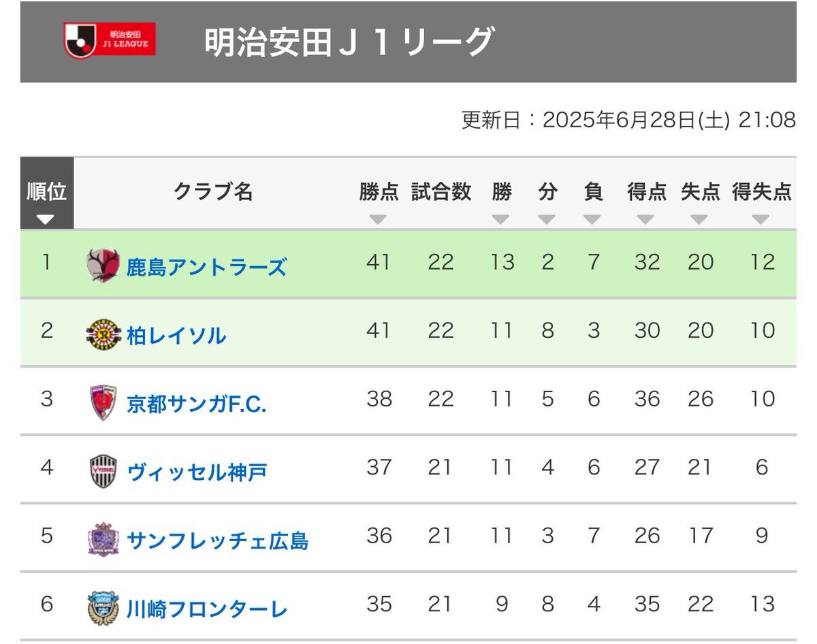The image size is (817, 644).
Task: Sort by 勝 wins column arrow
Action: tap(501, 219)
